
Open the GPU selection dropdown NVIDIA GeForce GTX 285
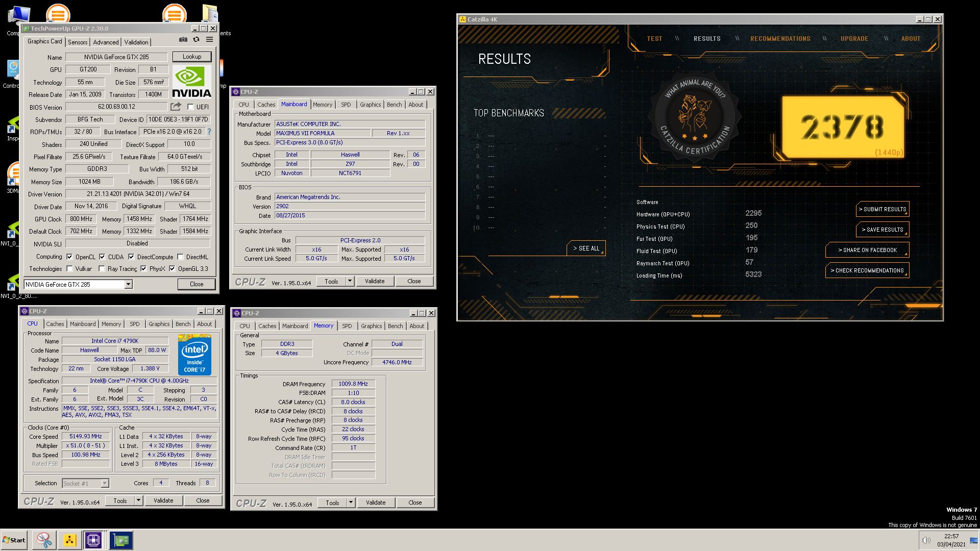click(78, 284)
